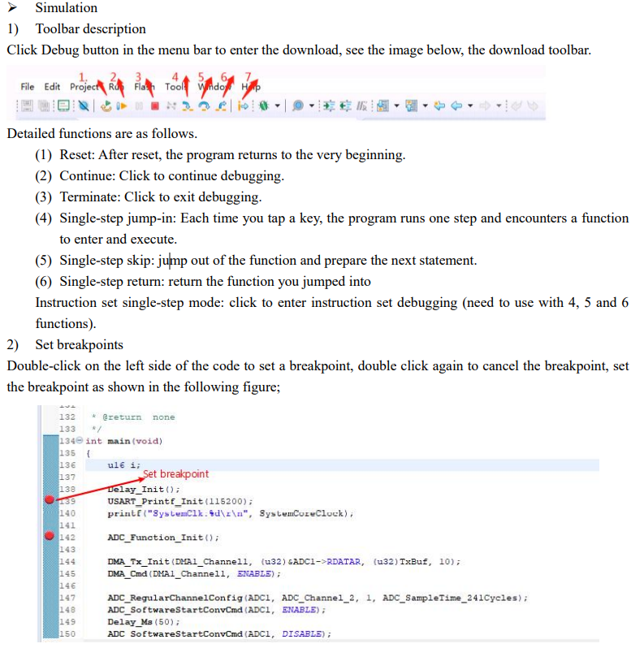Open the Forward arrow history dropdown
Screen dimensions: 644x648
(x=499, y=106)
